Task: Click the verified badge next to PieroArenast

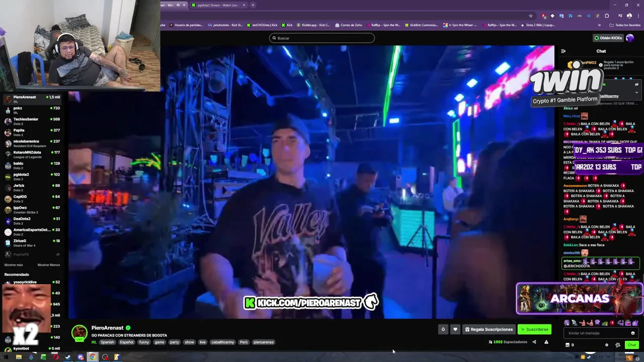Action: (128, 328)
